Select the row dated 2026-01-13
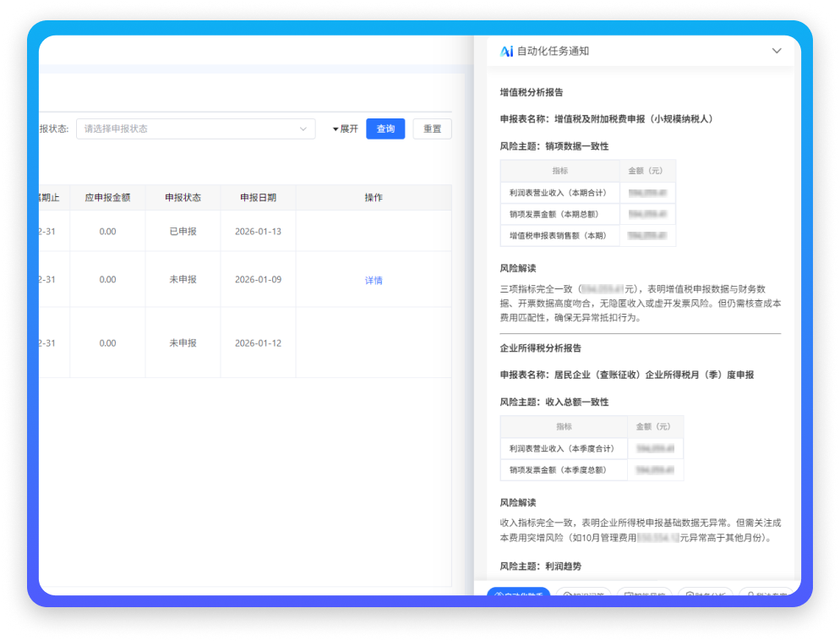The image size is (840, 641). coord(258,232)
